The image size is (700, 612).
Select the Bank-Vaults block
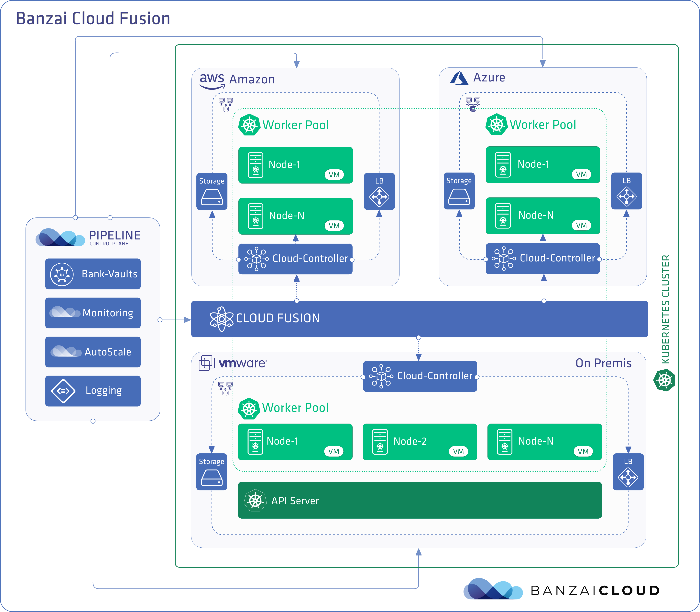click(x=93, y=274)
